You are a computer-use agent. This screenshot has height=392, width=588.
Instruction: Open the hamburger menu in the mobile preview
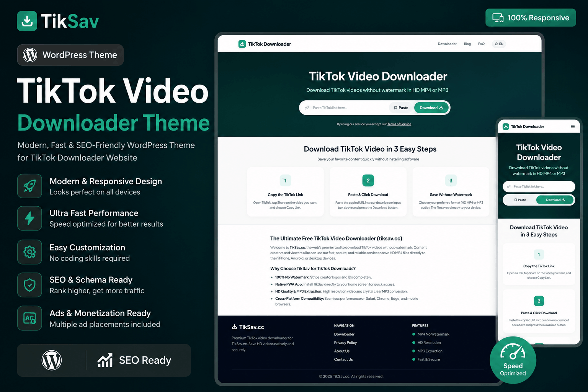pos(573,126)
